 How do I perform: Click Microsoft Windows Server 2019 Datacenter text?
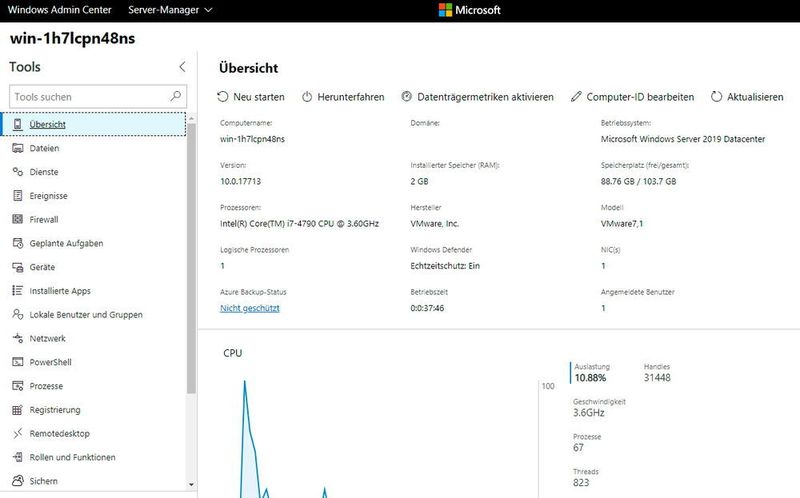coord(683,139)
